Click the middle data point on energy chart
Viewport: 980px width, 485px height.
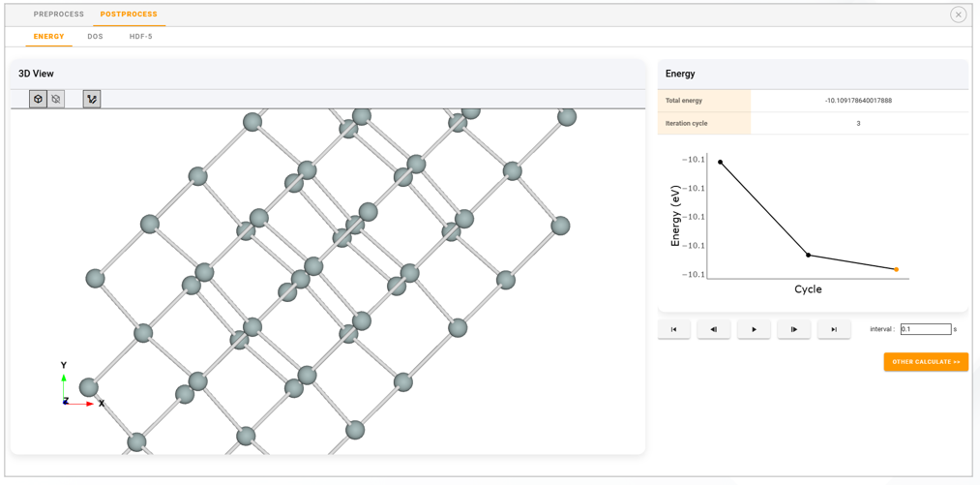click(x=809, y=256)
